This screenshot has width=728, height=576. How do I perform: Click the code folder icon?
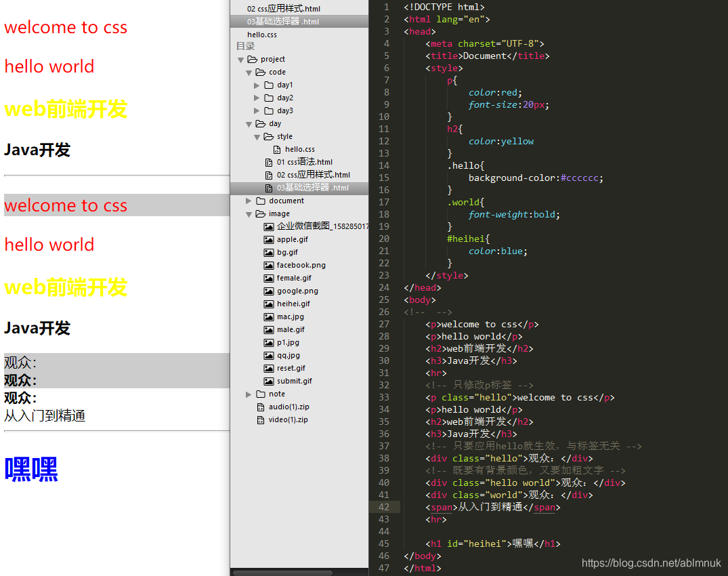coord(261,73)
